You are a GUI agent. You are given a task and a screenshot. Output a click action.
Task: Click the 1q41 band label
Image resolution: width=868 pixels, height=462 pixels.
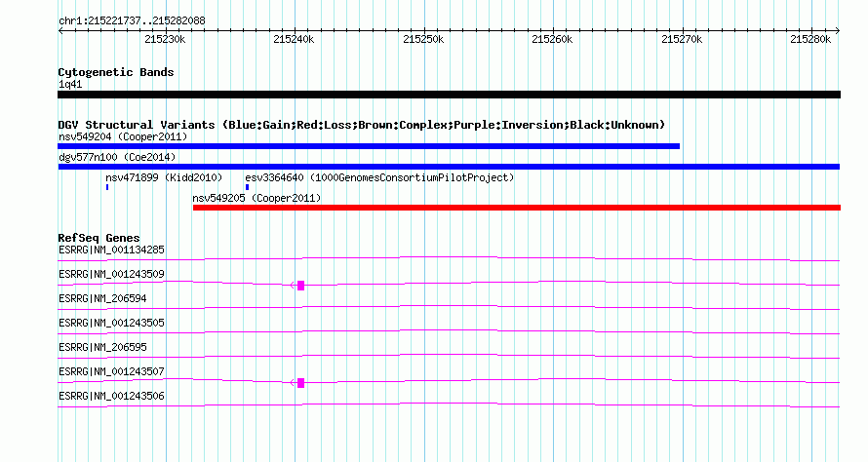click(70, 84)
